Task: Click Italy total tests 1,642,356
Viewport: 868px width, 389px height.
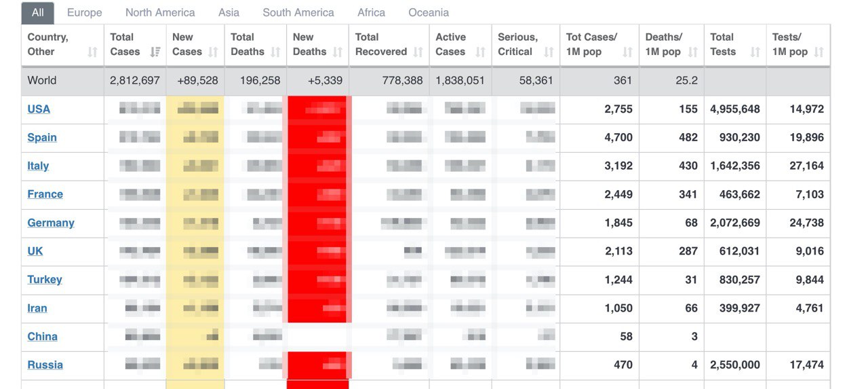Action: (735, 166)
